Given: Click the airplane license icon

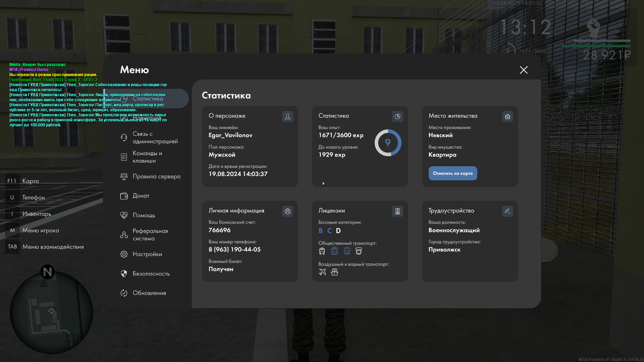Looking at the screenshot, I should (322, 272).
